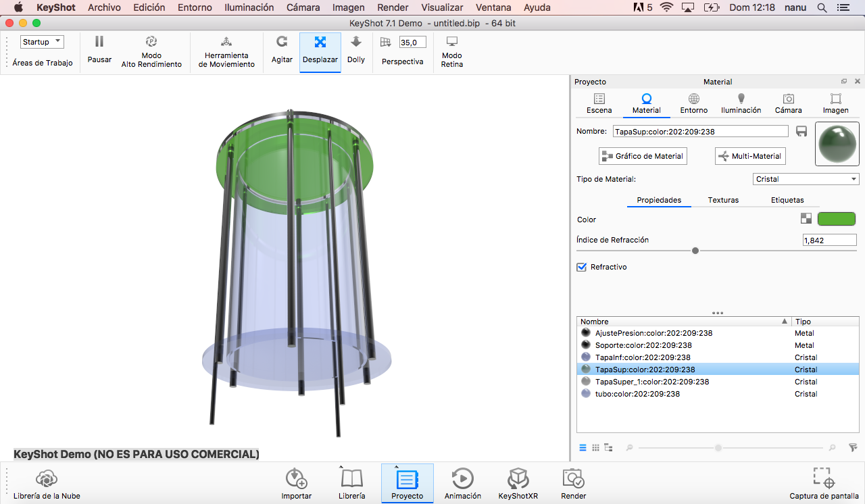Image resolution: width=865 pixels, height=504 pixels.
Task: Take a screenshot with Captura de pantalla
Action: (824, 479)
